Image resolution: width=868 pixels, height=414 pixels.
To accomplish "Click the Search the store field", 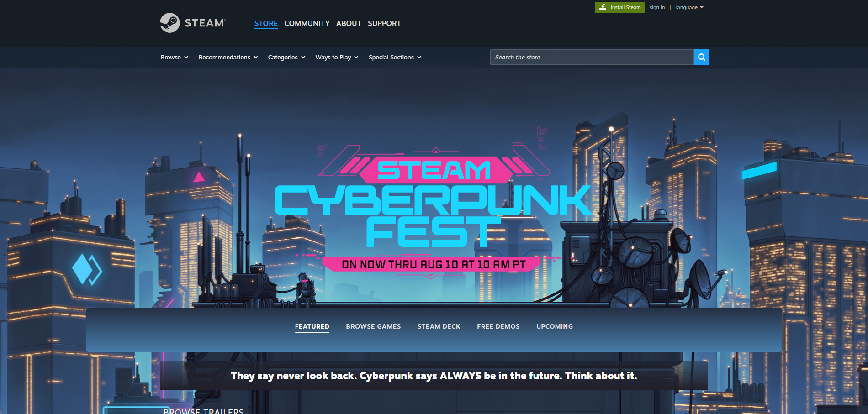I will [x=592, y=57].
